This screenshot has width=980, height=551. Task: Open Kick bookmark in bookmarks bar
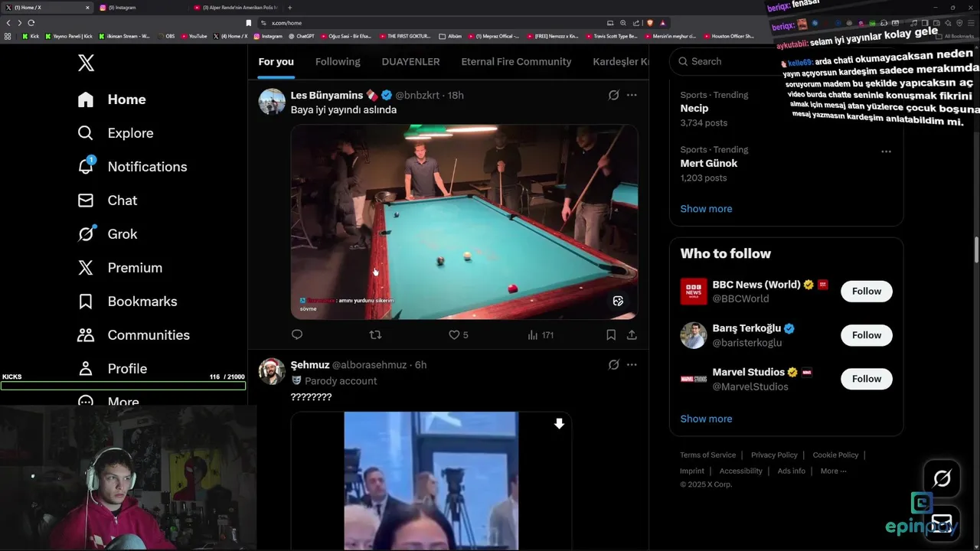(31, 36)
